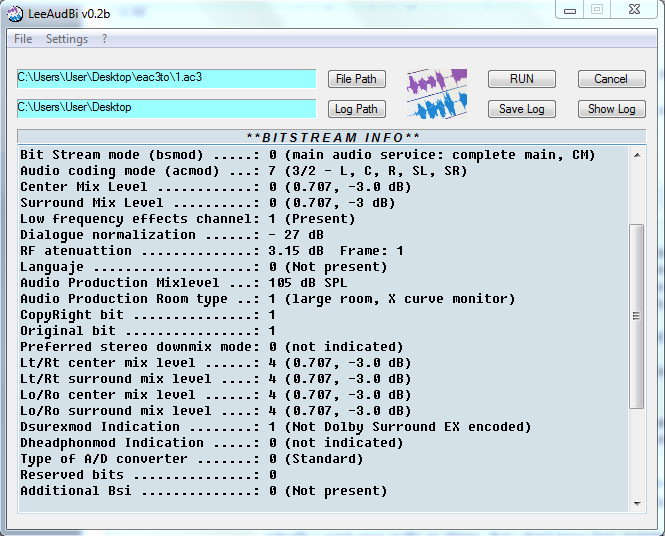Select the Original bit line
The width and height of the screenshot is (665, 536).
pyautogui.click(x=148, y=331)
